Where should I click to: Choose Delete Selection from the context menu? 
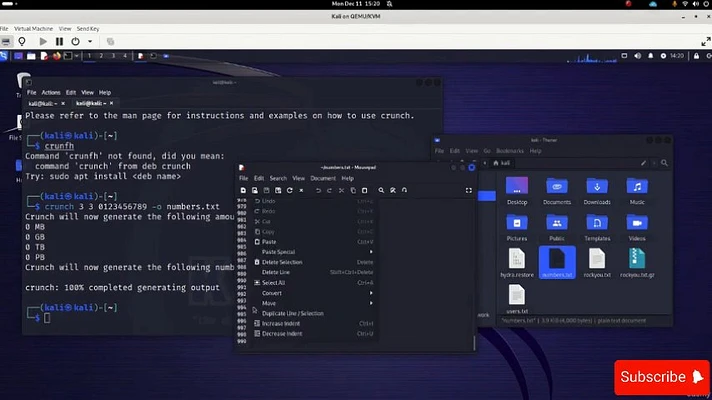[314, 262]
